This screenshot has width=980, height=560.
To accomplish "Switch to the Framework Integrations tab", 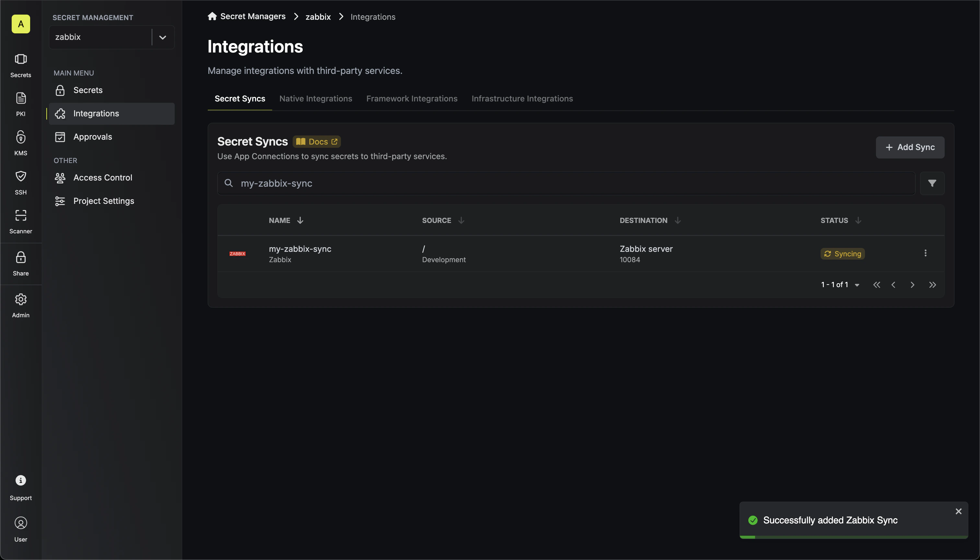I will [x=412, y=99].
